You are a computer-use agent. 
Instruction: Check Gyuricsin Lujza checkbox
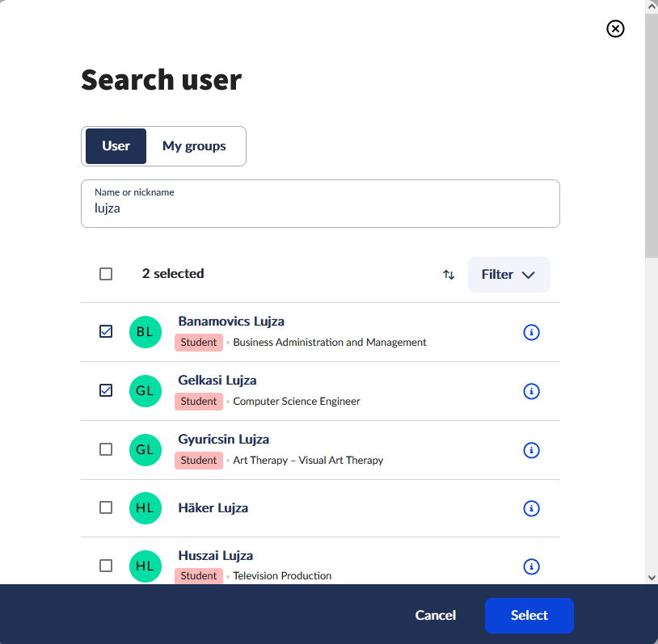pos(106,449)
